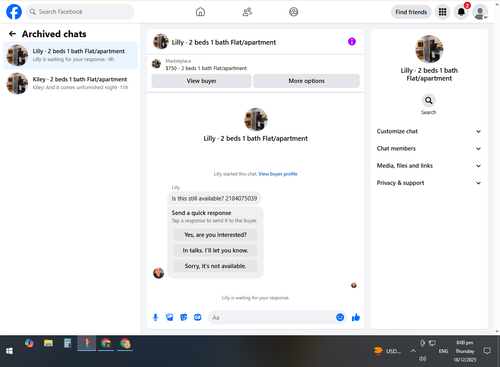Open Calculator from the taskbar
Image resolution: width=500 pixels, height=367 pixels.
click(x=67, y=343)
